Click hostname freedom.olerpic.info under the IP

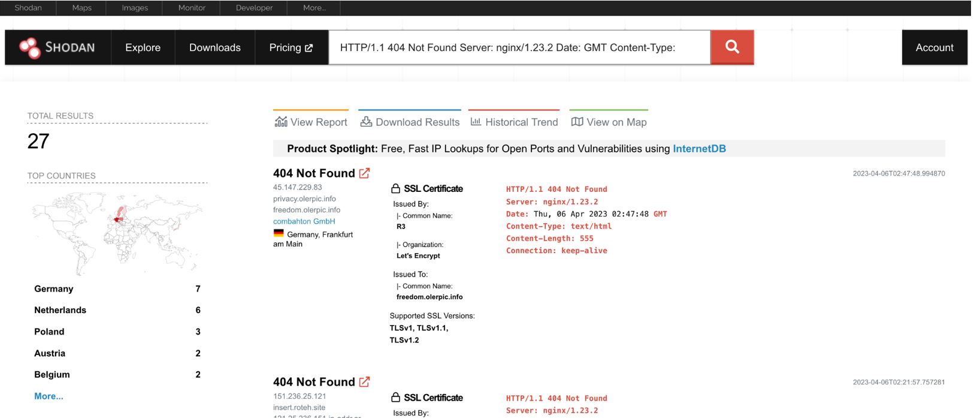[307, 210]
